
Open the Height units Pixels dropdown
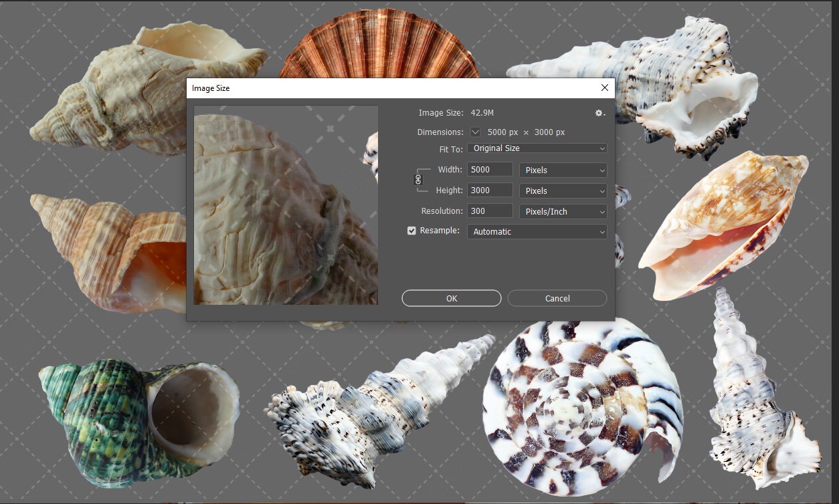tap(562, 191)
